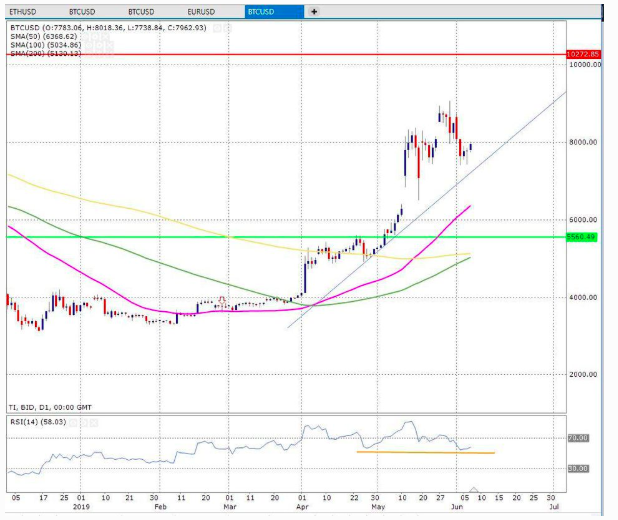Click the red 10272.85 price level tag
This screenshot has height=520, width=618.
click(580, 54)
